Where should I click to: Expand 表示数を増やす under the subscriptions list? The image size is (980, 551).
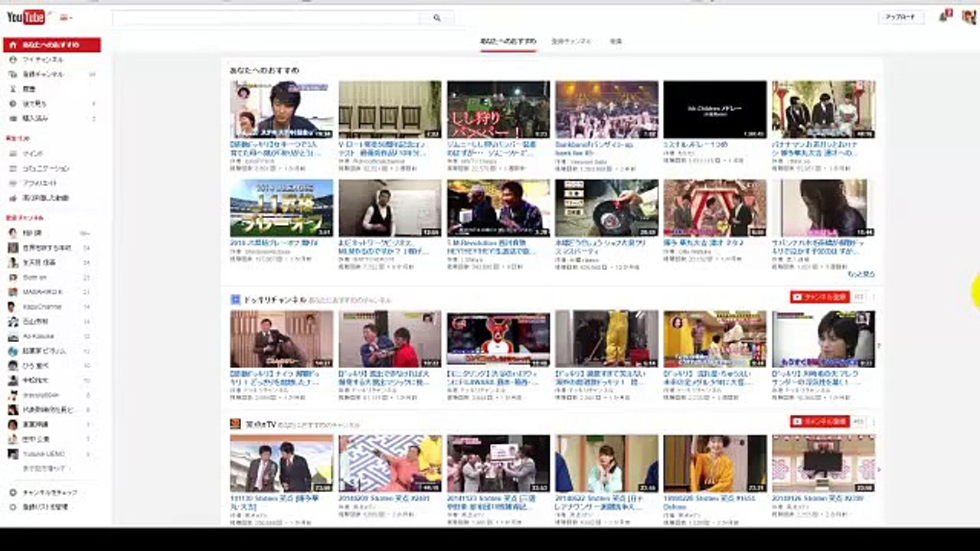coord(45,468)
